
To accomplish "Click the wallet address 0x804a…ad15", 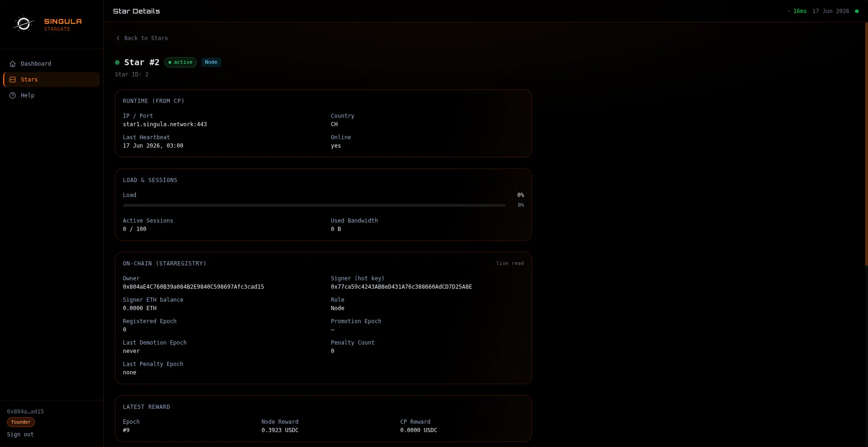I will 26,412.
